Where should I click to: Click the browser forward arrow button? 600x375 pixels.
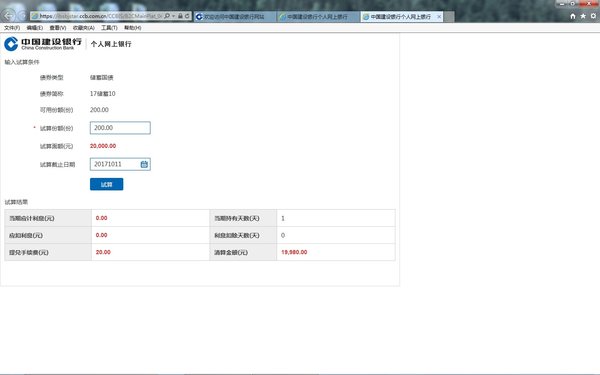point(23,16)
